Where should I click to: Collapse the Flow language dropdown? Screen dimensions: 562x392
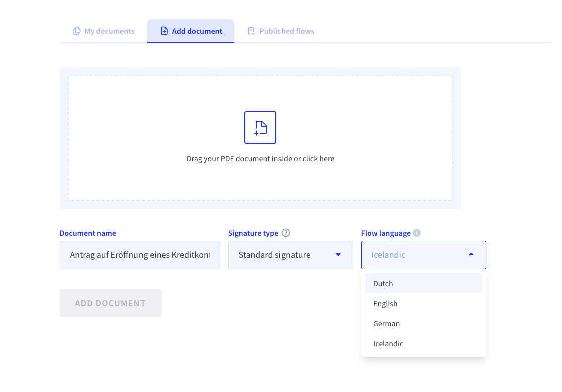pos(424,255)
